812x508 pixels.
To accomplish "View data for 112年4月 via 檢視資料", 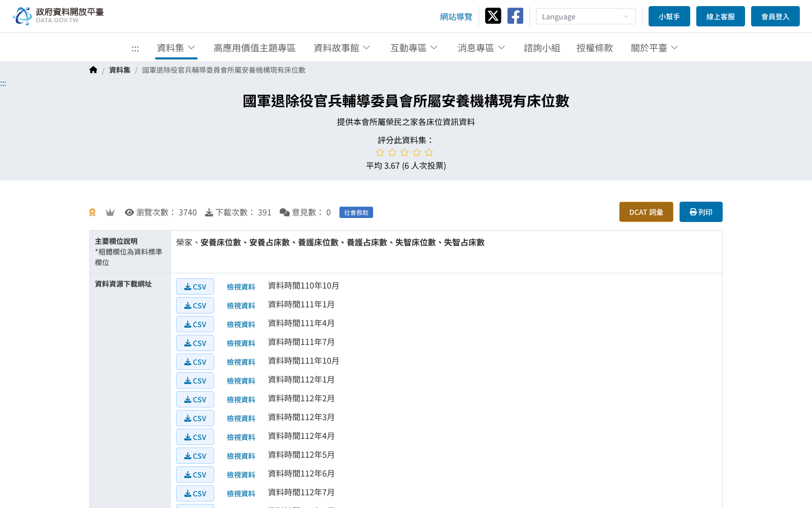I will (x=241, y=437).
